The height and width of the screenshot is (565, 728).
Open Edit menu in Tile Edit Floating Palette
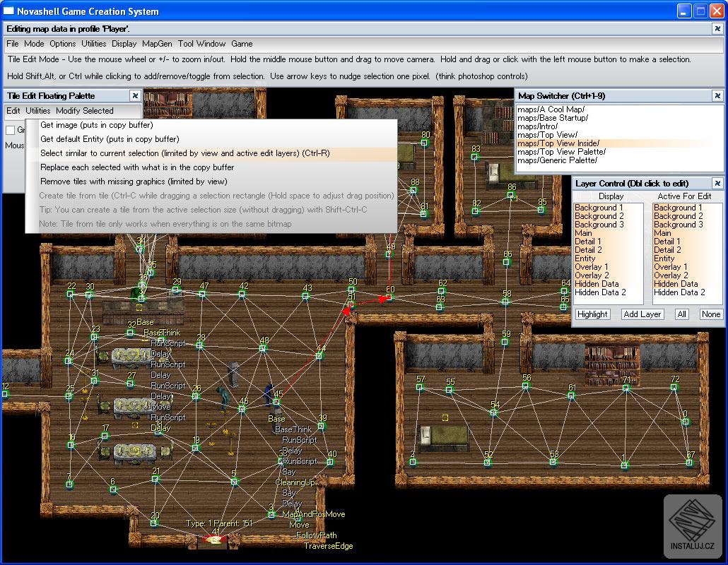pyautogui.click(x=13, y=110)
